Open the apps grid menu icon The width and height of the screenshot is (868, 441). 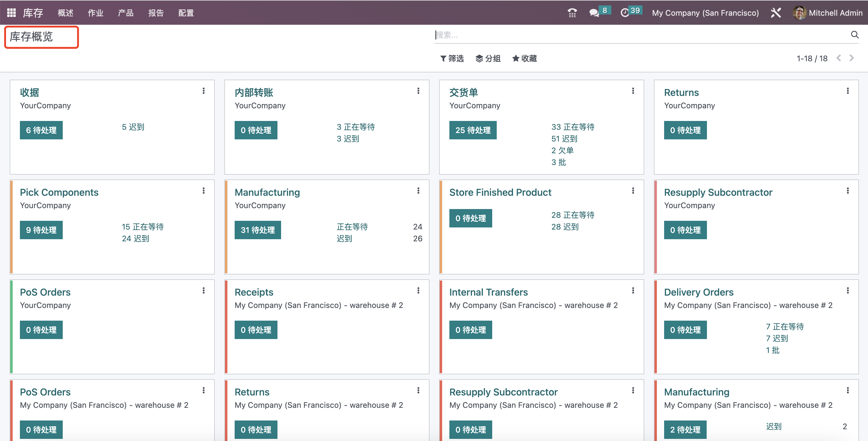[11, 13]
